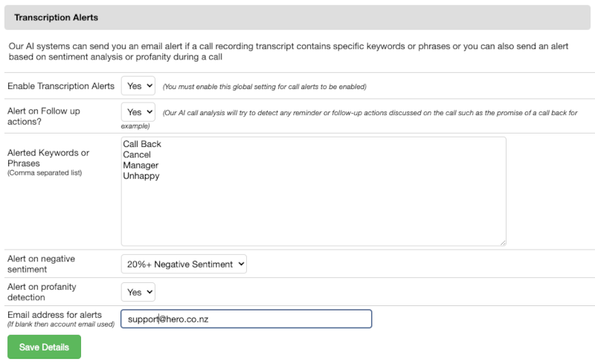Place cursor on the Call Back keyword line
Screen dimensions: 595x364
pos(142,144)
